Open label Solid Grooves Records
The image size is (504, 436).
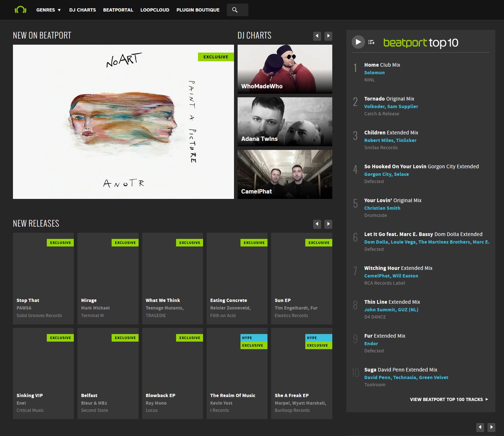click(x=39, y=315)
